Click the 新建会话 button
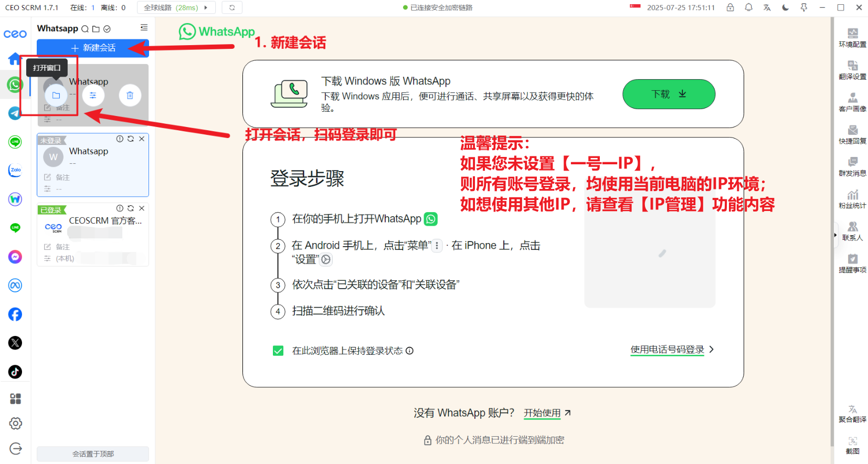This screenshot has height=464, width=868. pyautogui.click(x=93, y=48)
